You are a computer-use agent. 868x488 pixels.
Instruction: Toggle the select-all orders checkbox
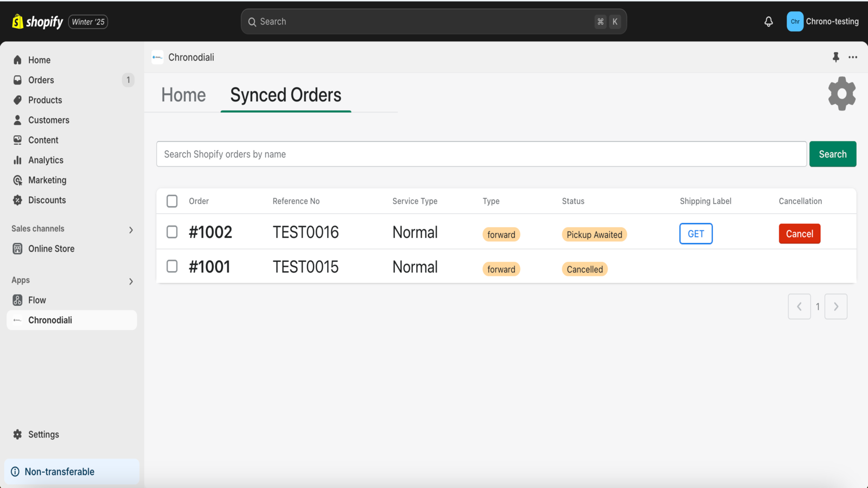coord(171,201)
